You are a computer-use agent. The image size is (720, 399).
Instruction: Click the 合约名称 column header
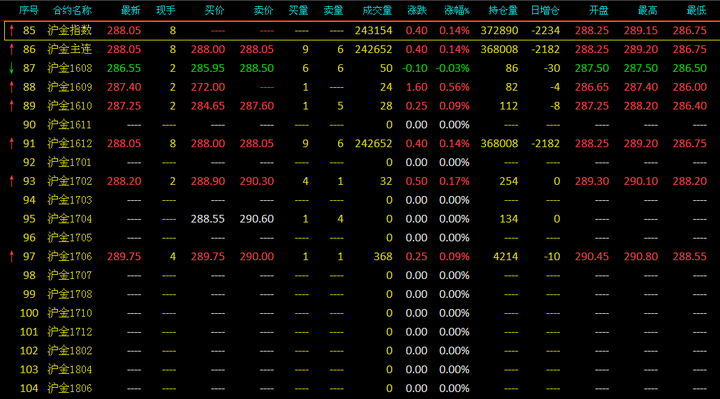pyautogui.click(x=72, y=10)
